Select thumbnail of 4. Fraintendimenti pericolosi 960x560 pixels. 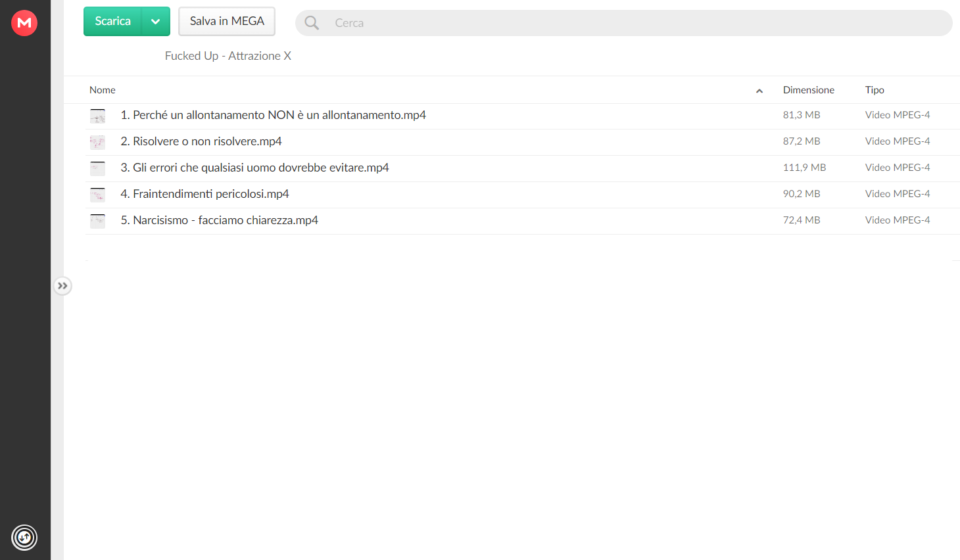pyautogui.click(x=97, y=195)
